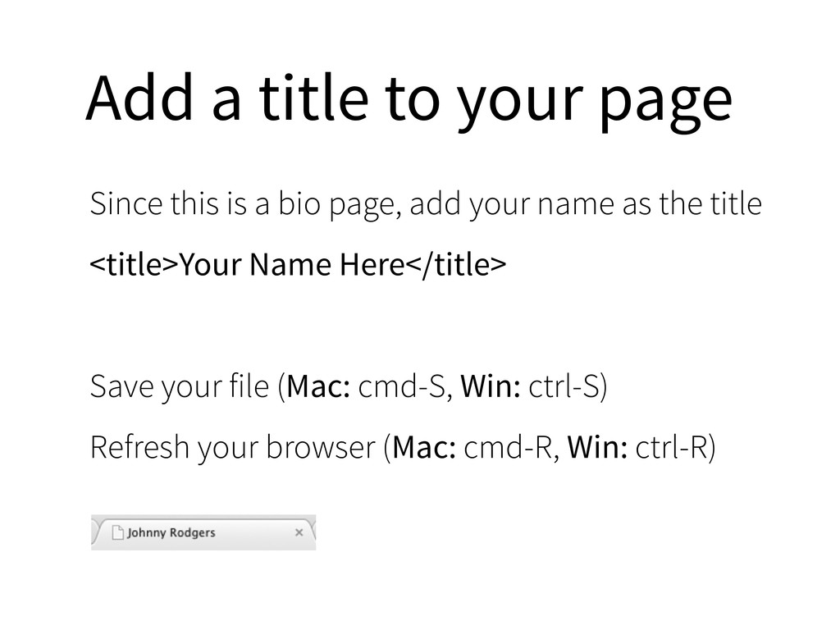Viewport: 840px width, 630px height.
Task: Click the Your Name Here placeholder text
Action: [291, 265]
